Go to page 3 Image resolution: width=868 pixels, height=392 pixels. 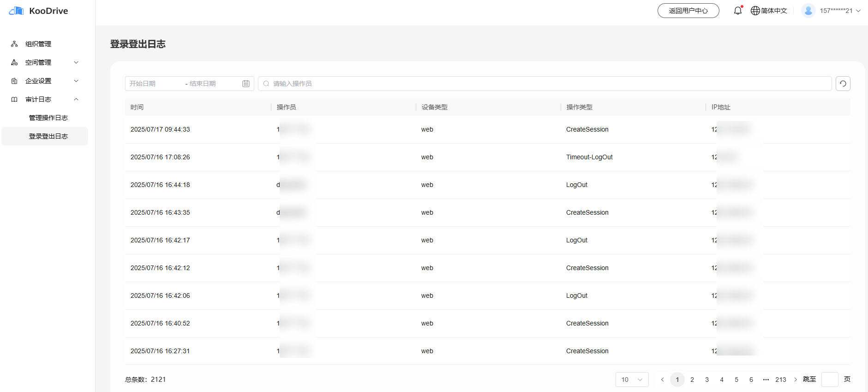[707, 380]
